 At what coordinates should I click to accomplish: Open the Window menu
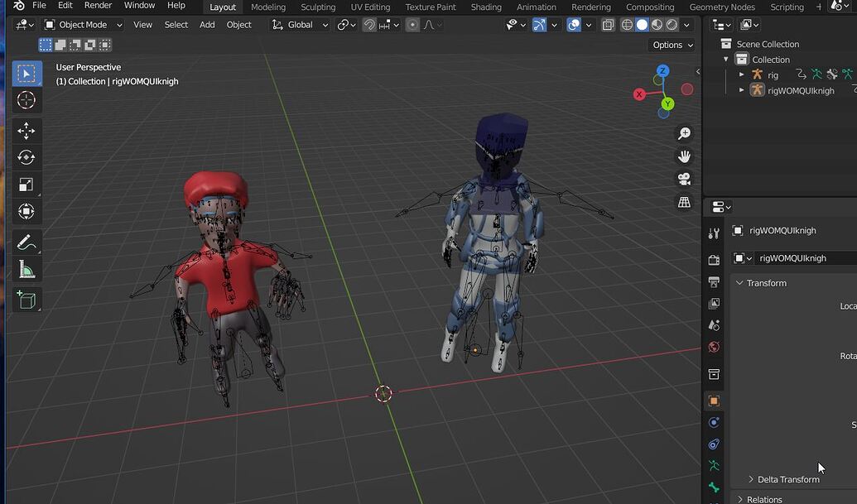(x=139, y=6)
